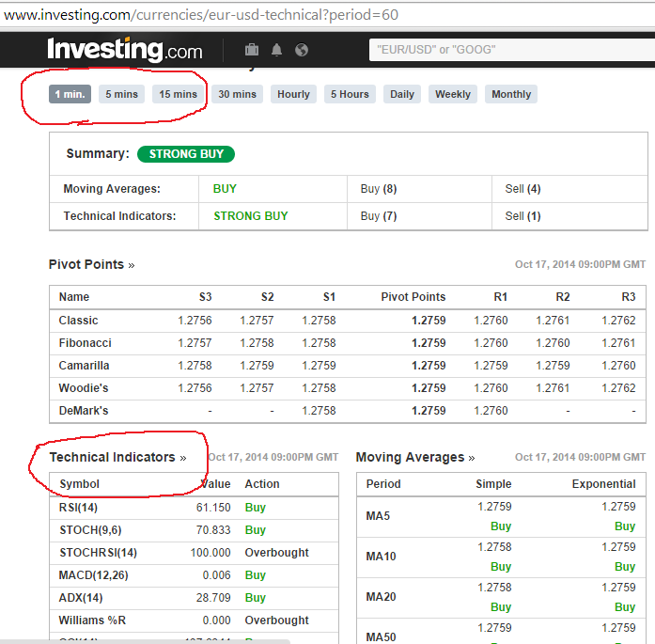Click Sell (4) in Moving Averages row

tap(522, 189)
